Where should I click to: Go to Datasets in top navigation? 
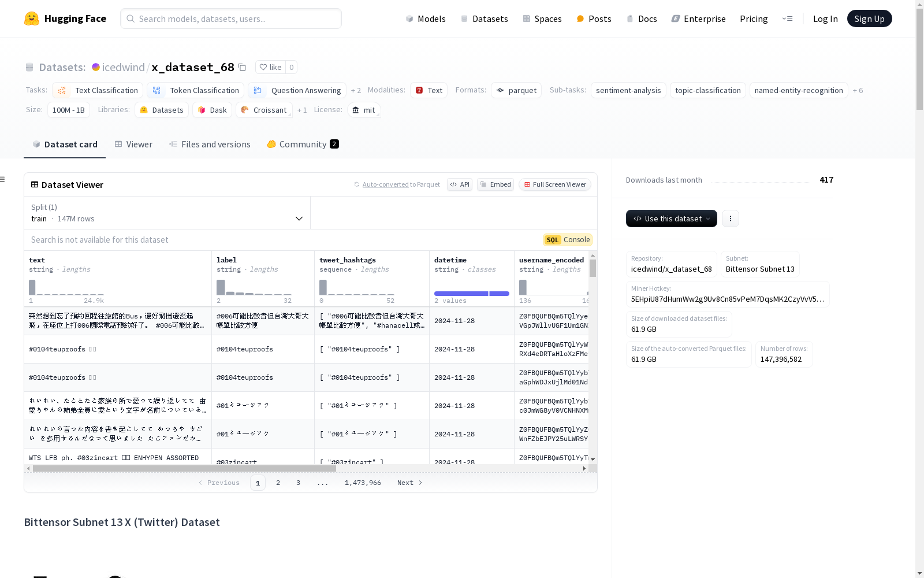click(x=484, y=18)
